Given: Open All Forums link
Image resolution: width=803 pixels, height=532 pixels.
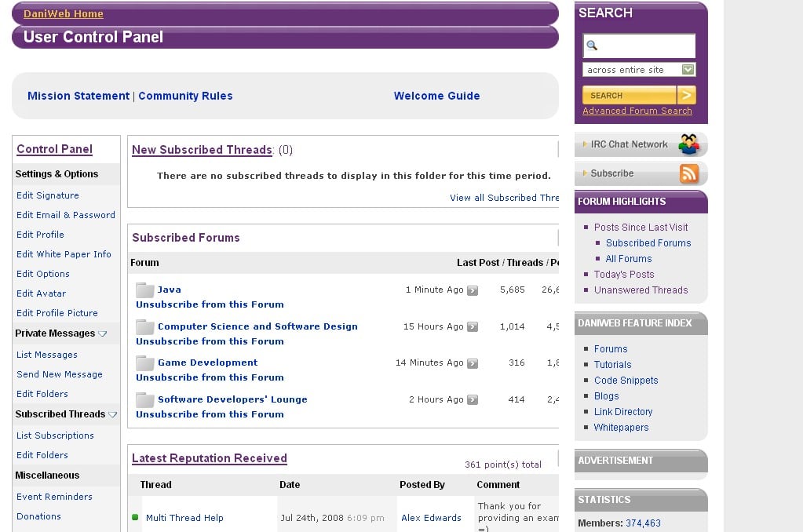Looking at the screenshot, I should (629, 259).
